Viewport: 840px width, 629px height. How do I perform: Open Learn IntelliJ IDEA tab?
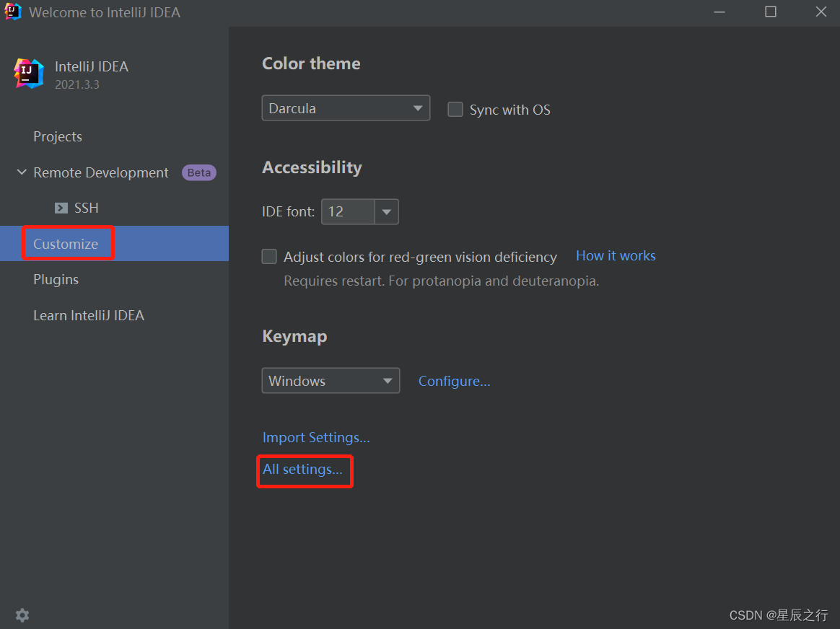pyautogui.click(x=89, y=315)
